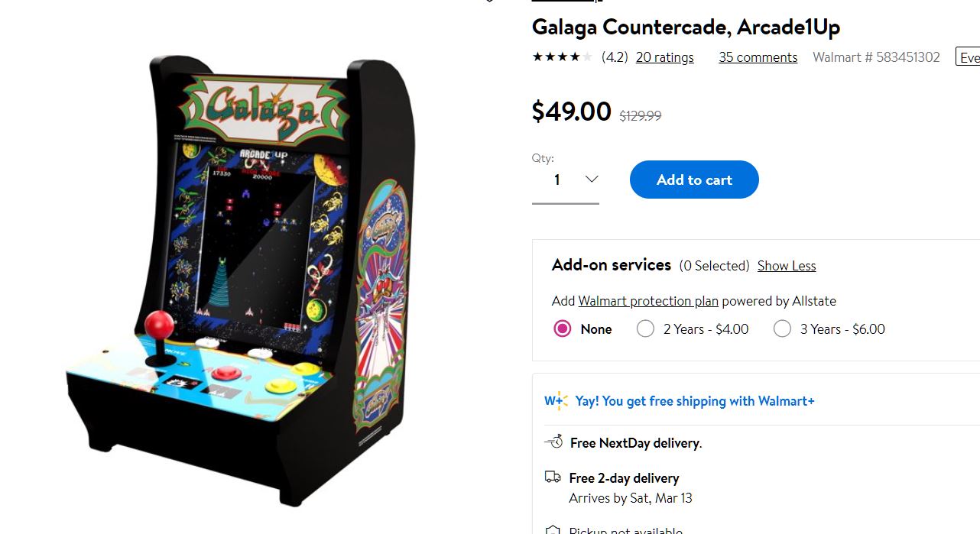
Task: Click the free shipping with Walmart+ link
Action: (695, 401)
